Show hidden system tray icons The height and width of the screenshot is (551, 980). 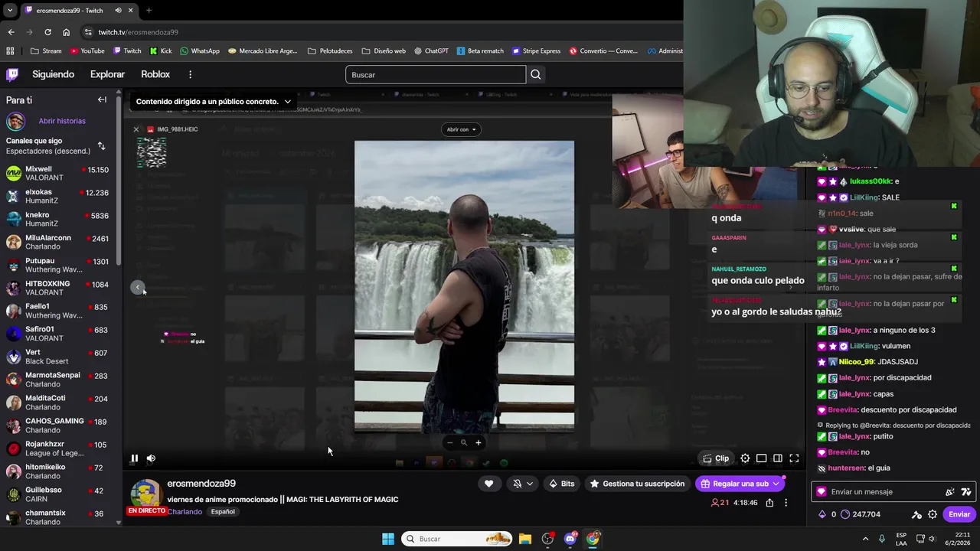(x=866, y=539)
